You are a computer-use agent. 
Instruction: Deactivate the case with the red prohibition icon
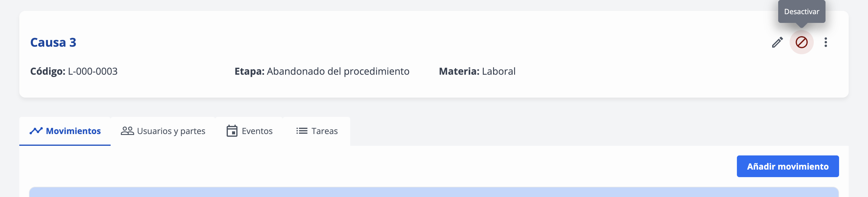pyautogui.click(x=802, y=42)
